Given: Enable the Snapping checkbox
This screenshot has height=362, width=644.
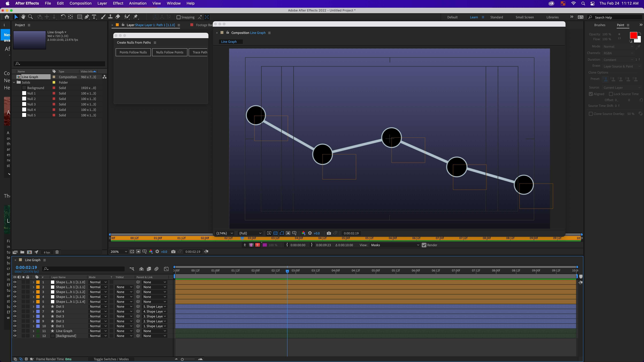Looking at the screenshot, I should [179, 17].
